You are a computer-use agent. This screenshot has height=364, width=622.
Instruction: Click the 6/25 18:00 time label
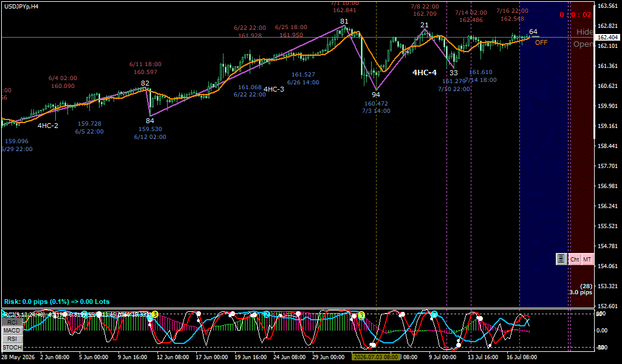(x=291, y=27)
